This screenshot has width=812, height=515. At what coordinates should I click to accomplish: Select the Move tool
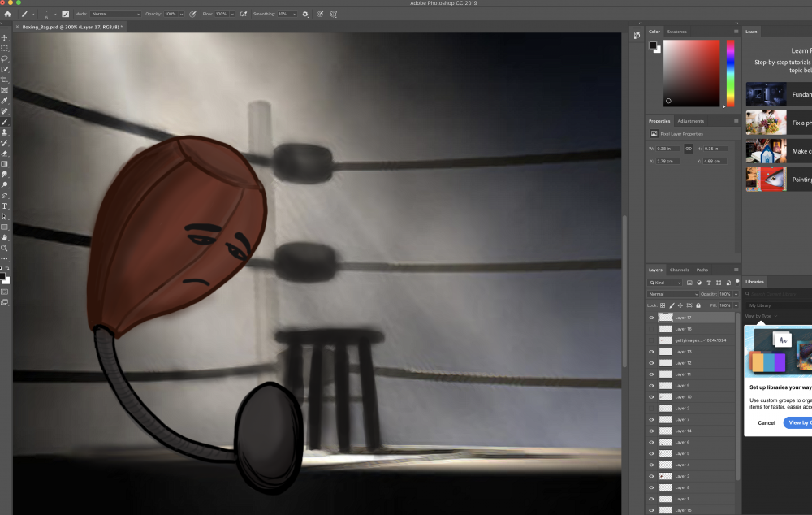coord(5,38)
